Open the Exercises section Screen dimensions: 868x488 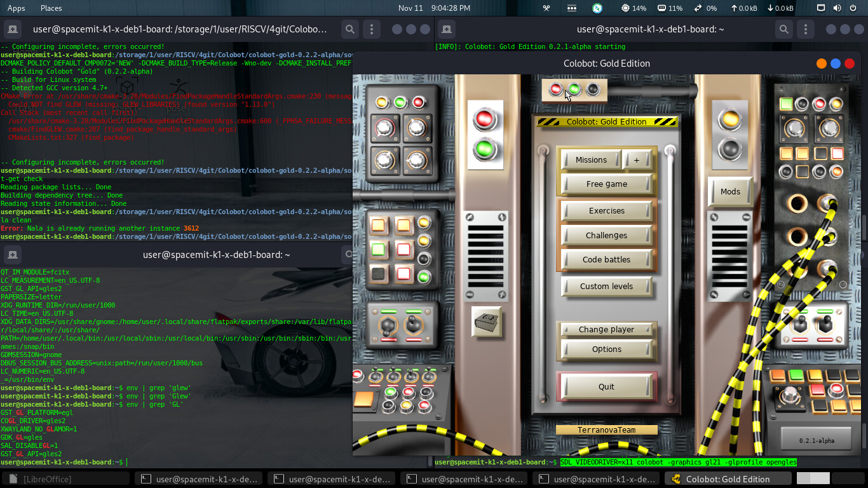click(x=606, y=211)
